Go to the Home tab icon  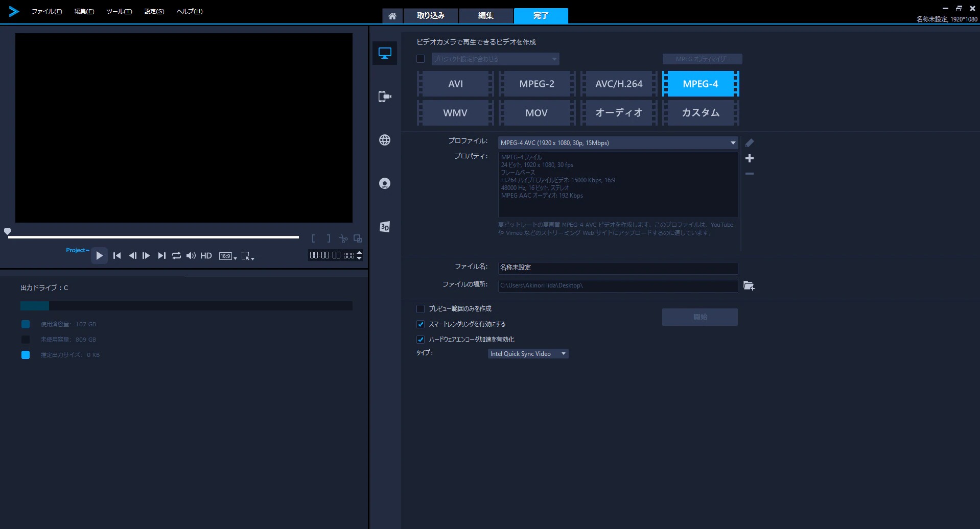click(x=392, y=16)
